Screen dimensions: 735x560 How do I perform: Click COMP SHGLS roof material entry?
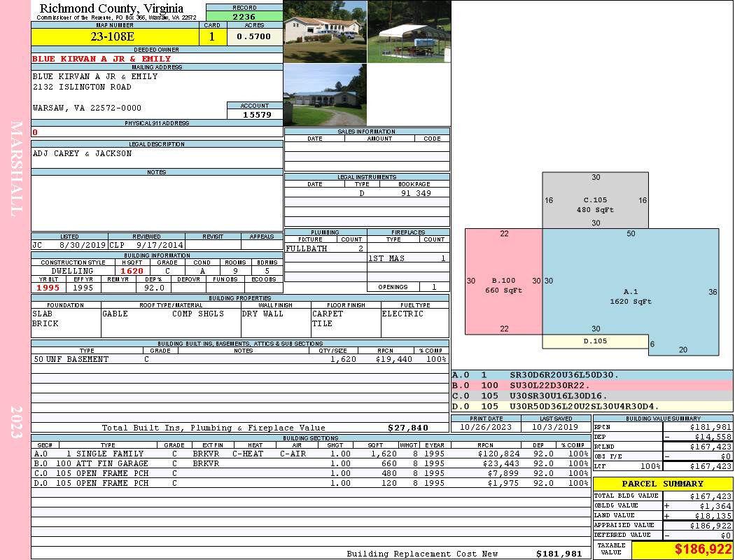click(198, 314)
